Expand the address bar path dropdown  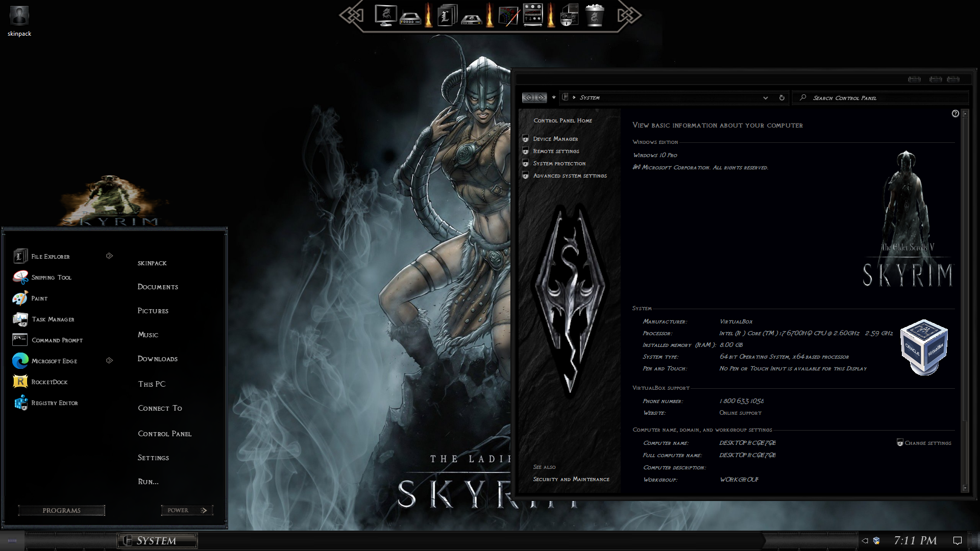[x=765, y=98]
